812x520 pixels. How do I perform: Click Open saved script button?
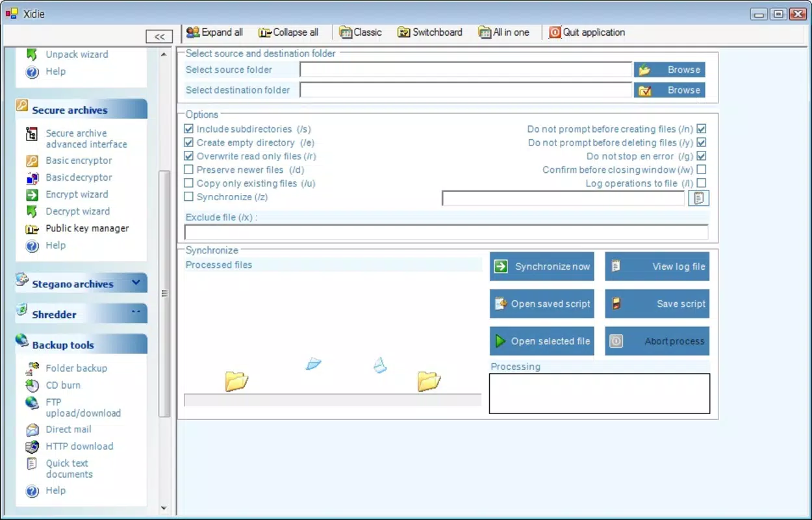[542, 304]
